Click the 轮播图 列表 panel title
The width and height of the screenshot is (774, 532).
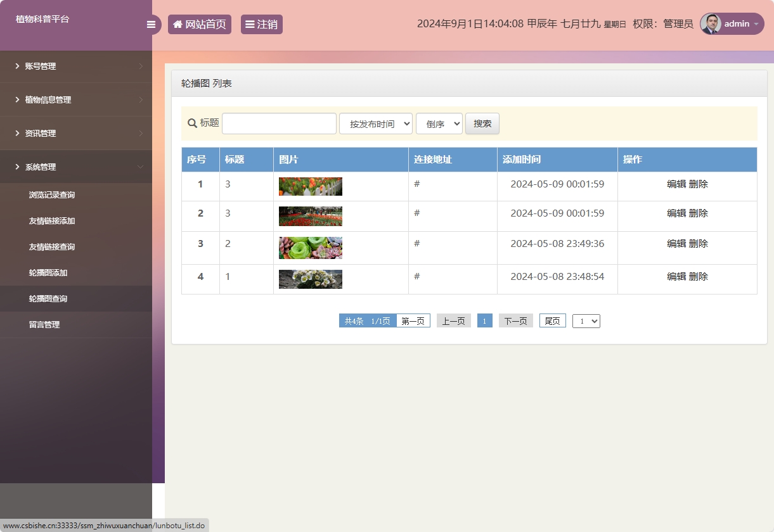point(207,84)
